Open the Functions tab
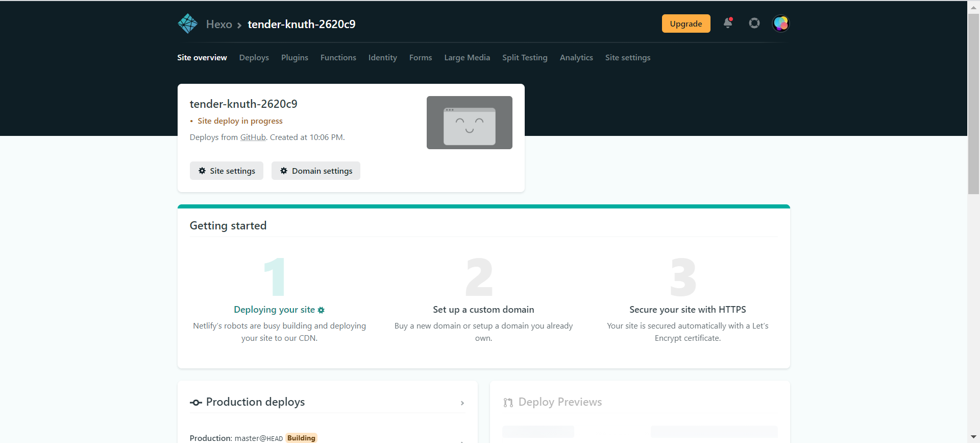The image size is (980, 443). coord(338,58)
